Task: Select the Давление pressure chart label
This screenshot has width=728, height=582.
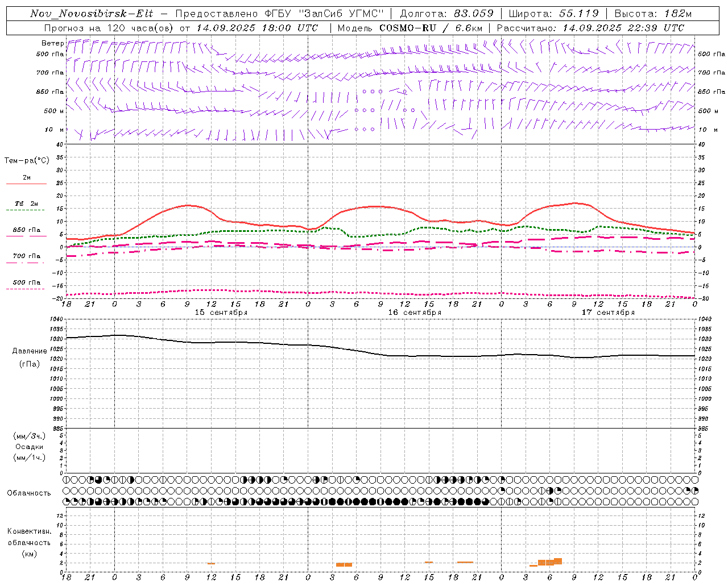Action: point(30,351)
